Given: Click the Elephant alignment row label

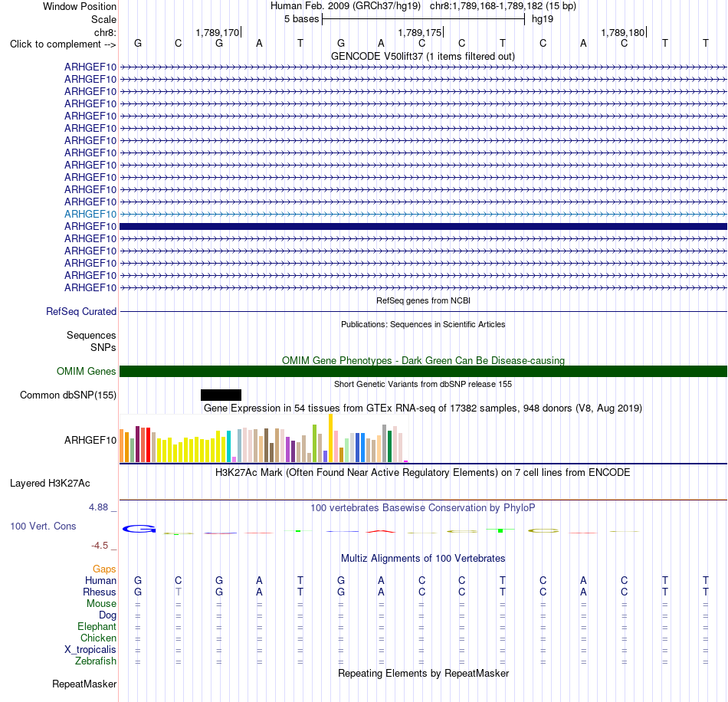Looking at the screenshot, I should (x=97, y=627).
